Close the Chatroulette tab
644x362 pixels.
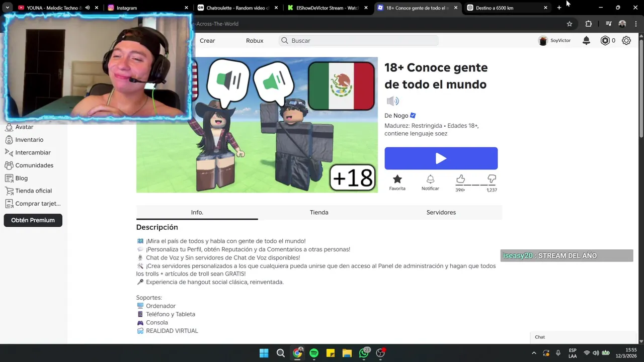[276, 8]
